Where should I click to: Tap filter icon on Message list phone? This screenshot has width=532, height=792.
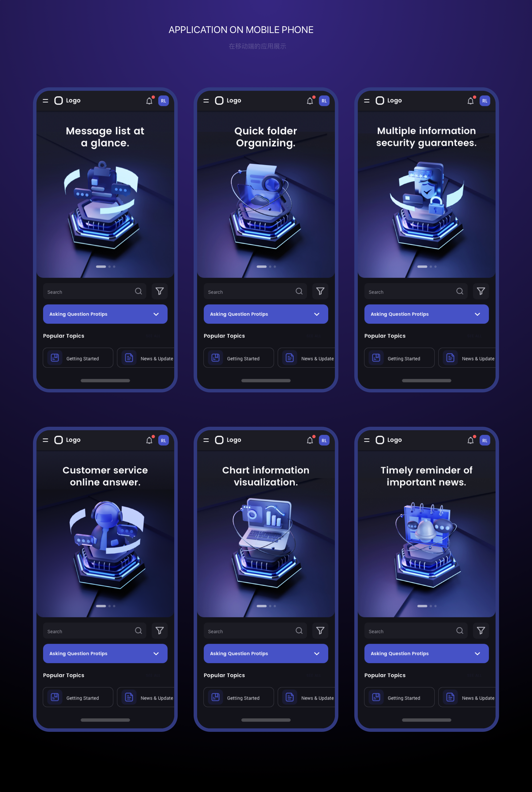(x=159, y=291)
